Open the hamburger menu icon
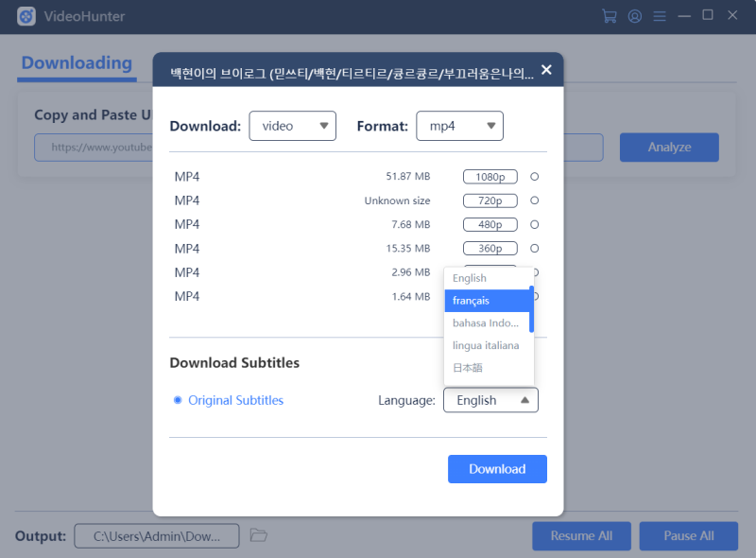The height and width of the screenshot is (558, 756). (x=660, y=16)
